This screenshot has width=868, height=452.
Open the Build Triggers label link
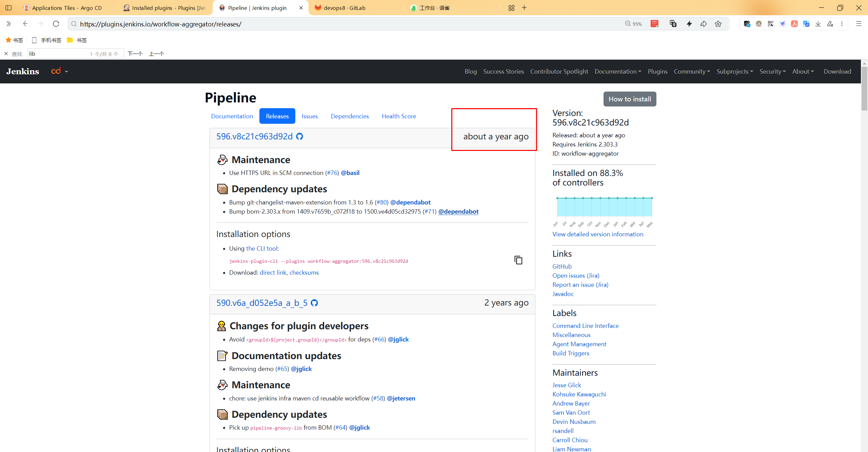[571, 353]
